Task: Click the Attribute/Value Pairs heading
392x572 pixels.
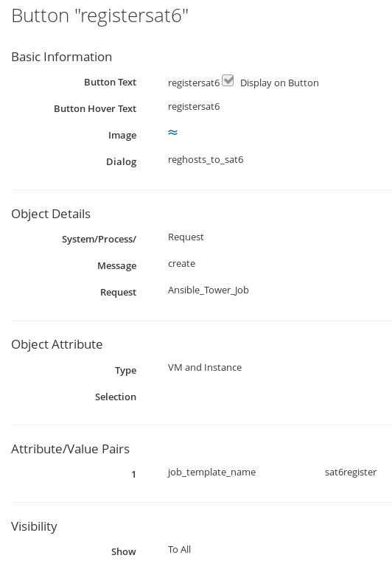Action: click(71, 449)
